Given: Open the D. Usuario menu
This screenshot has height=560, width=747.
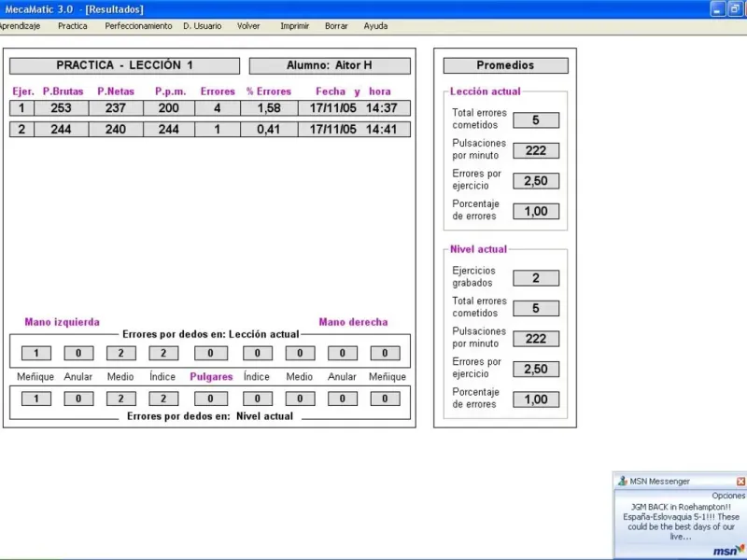Looking at the screenshot, I should coord(203,26).
